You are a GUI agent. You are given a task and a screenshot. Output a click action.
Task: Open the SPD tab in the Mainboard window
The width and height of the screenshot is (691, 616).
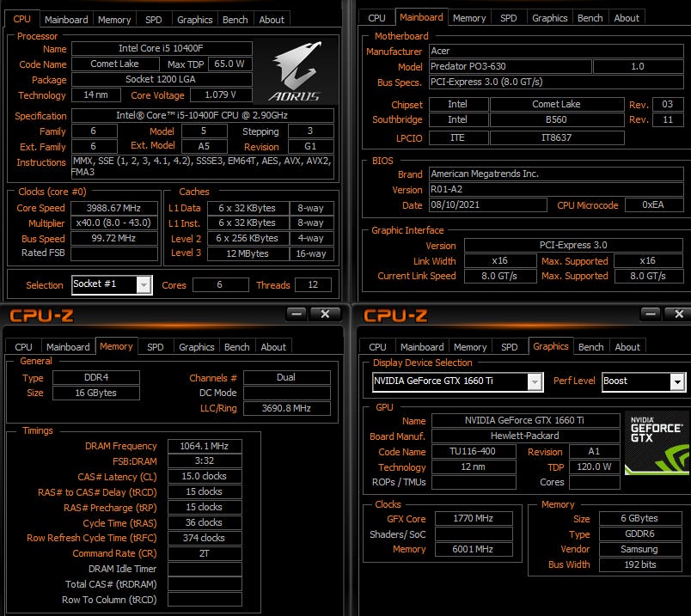point(508,18)
